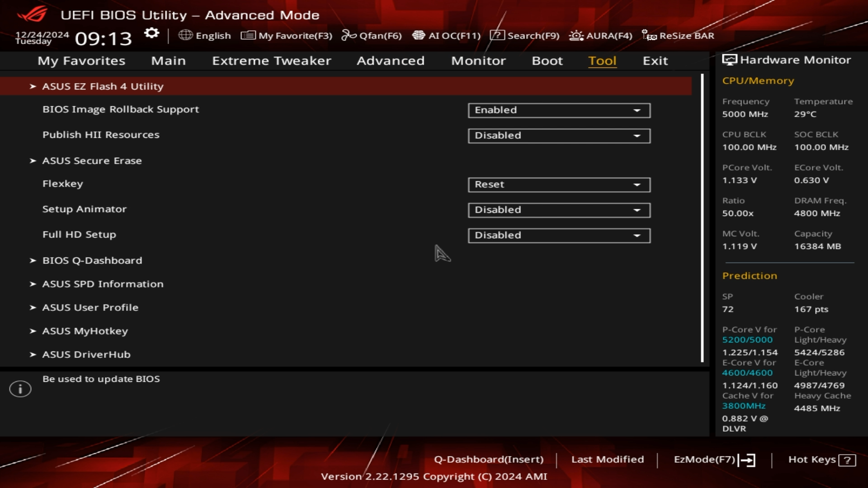
Task: Open BIOS settings with the gear icon
Action: (151, 33)
